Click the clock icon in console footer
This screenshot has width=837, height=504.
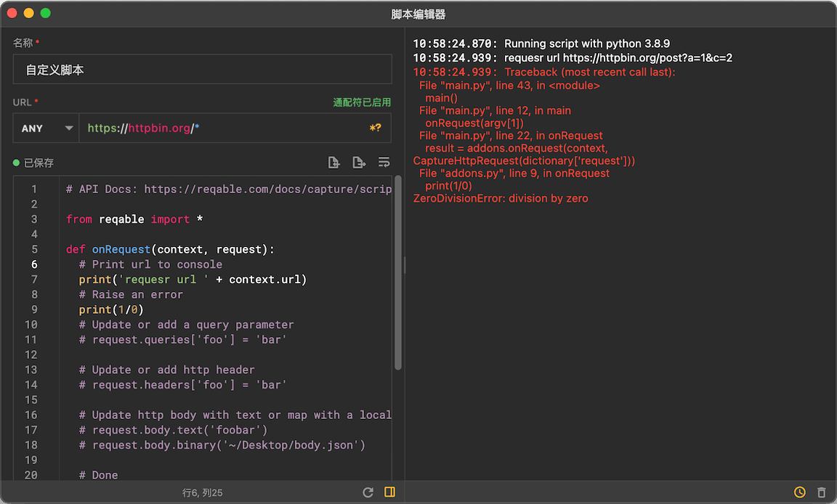(800, 492)
